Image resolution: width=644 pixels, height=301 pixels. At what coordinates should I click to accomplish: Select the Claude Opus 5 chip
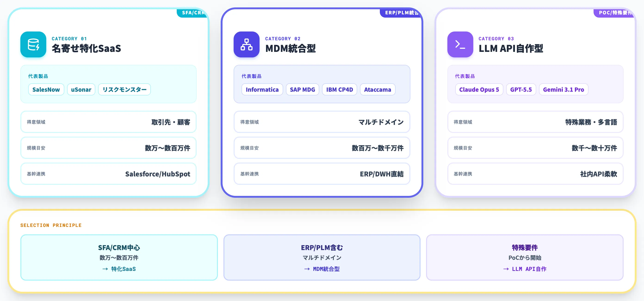tap(479, 90)
